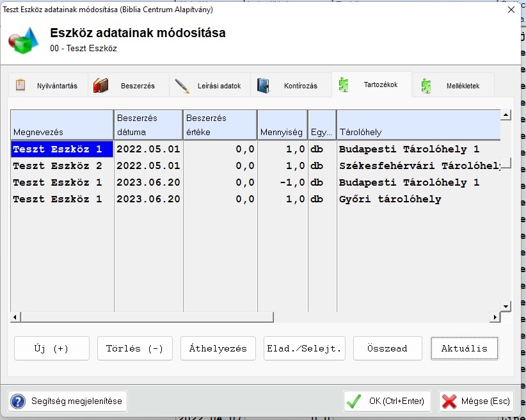The height and width of the screenshot is (420, 526).
Task: Click the green checkmark OK icon
Action: pos(353,401)
